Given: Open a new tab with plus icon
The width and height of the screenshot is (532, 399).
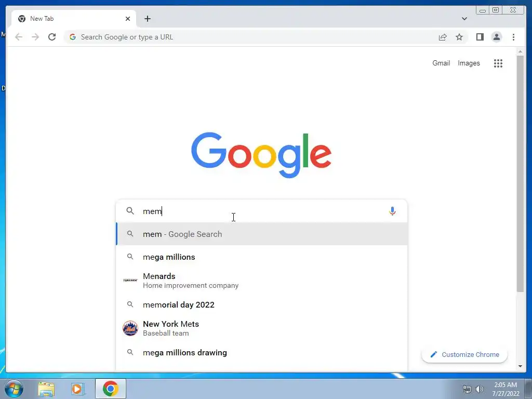Looking at the screenshot, I should click(x=147, y=19).
